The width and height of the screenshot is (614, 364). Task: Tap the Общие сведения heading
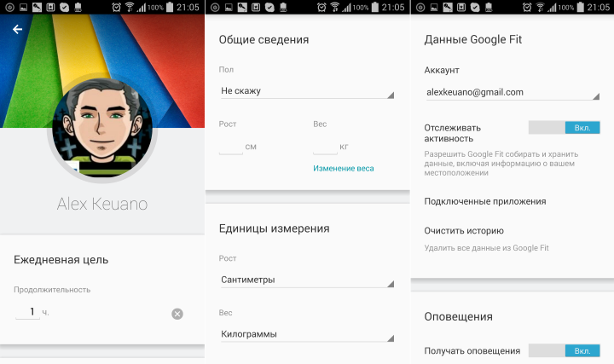264,39
